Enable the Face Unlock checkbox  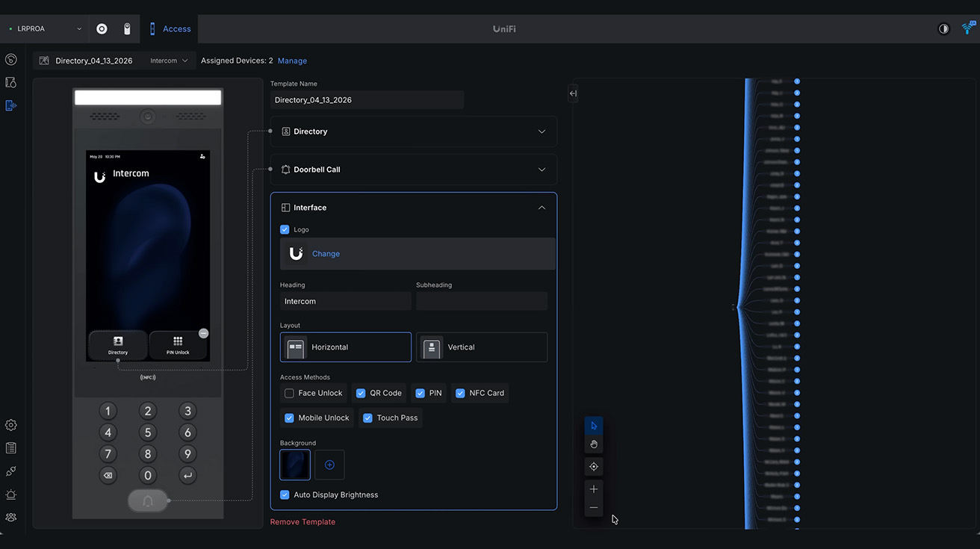click(289, 393)
